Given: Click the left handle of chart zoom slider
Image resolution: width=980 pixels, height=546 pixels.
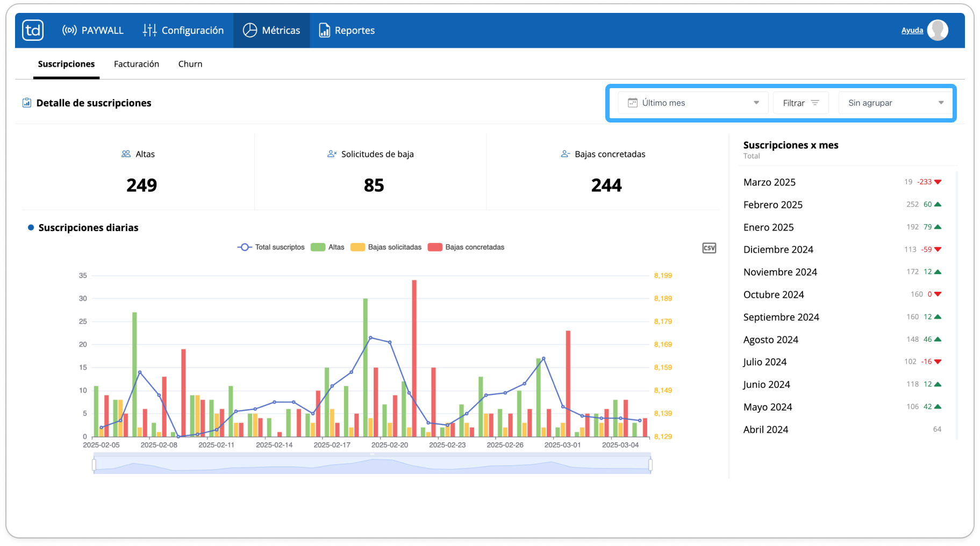Looking at the screenshot, I should pos(94,465).
